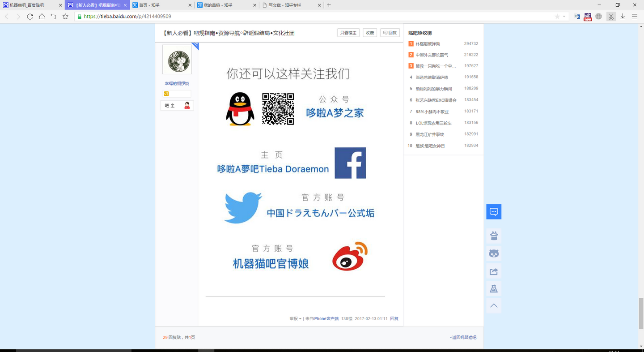Click the bookmark star inside address bar
Image resolution: width=644 pixels, height=352 pixels.
tap(557, 17)
